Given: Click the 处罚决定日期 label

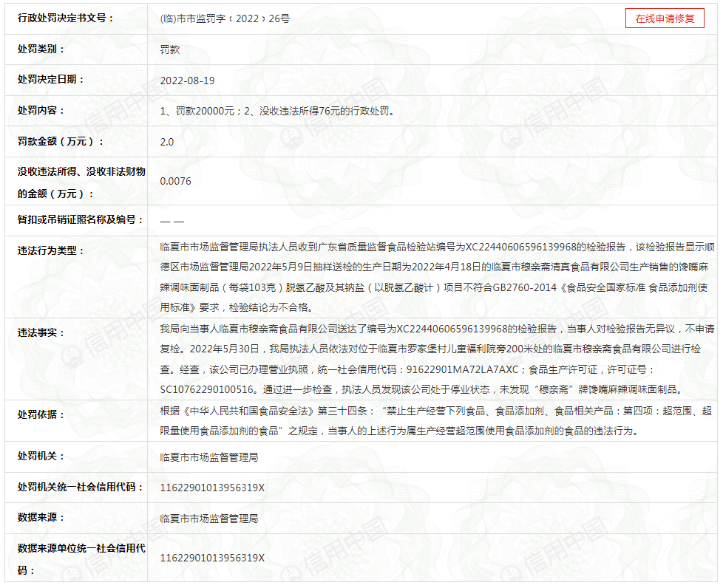Looking at the screenshot, I should coord(51,80).
